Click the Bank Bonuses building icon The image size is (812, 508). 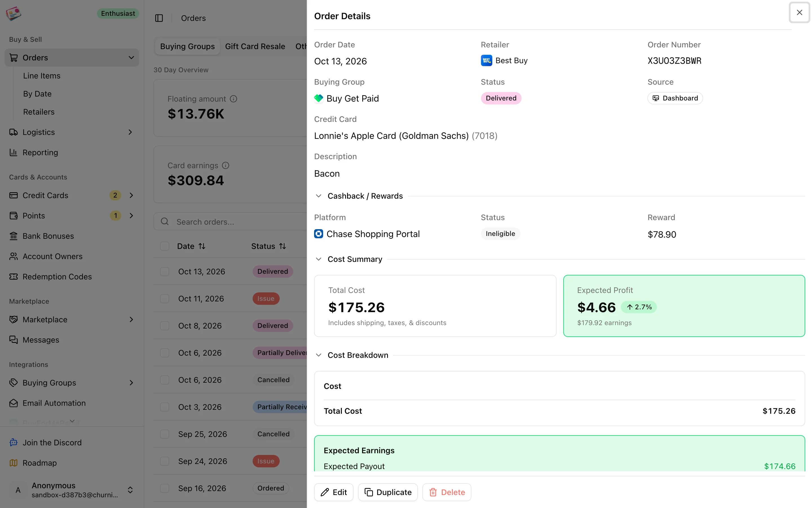coord(14,236)
